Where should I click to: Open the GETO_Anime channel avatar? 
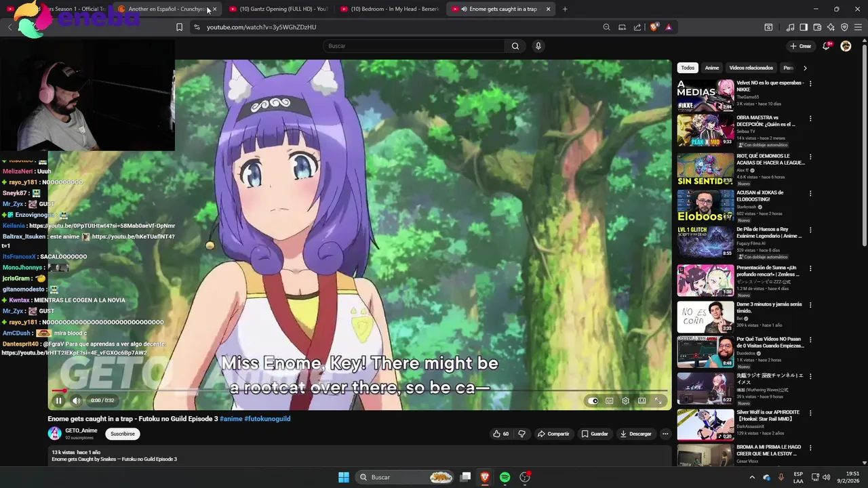click(54, 434)
